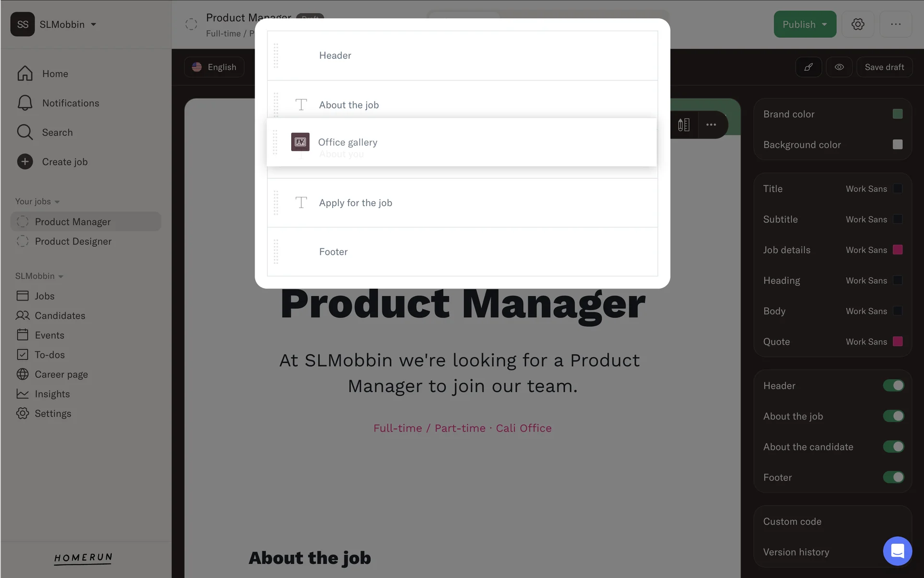Go to Insights in the sidebar
This screenshot has width=924, height=578.
point(52,394)
